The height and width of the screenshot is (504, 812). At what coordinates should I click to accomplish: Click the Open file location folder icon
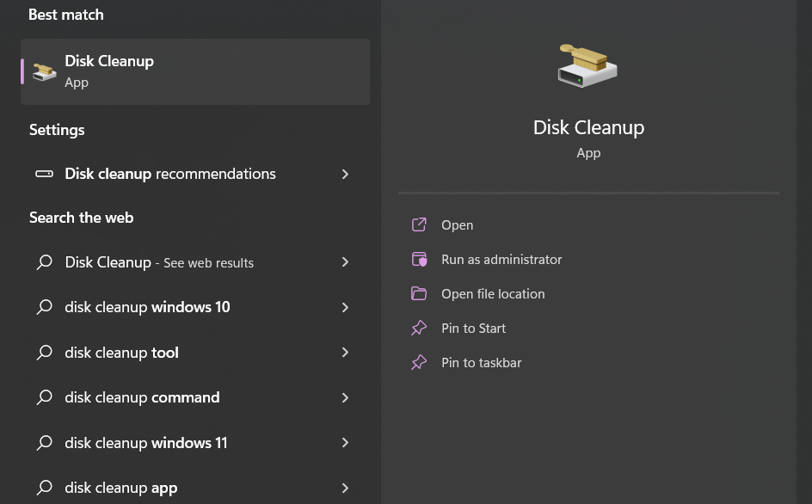click(419, 293)
